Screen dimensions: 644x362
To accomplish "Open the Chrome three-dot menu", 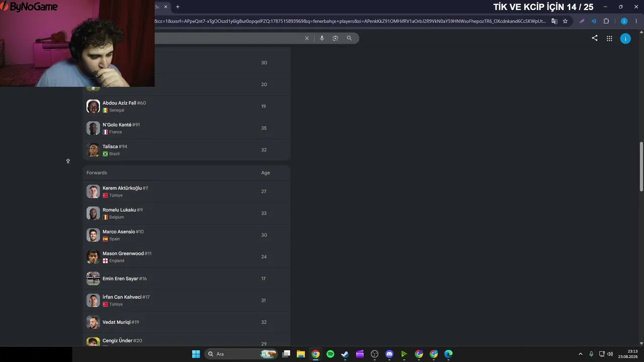I will coord(636,21).
